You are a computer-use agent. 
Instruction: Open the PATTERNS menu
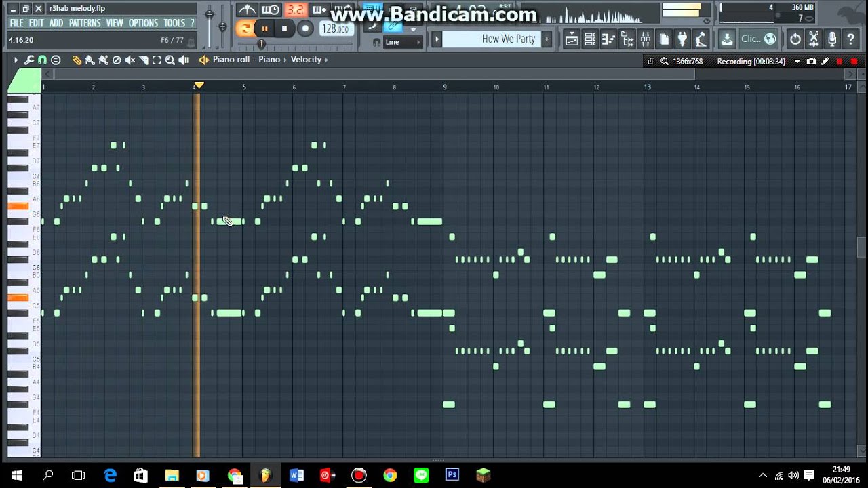[x=85, y=23]
